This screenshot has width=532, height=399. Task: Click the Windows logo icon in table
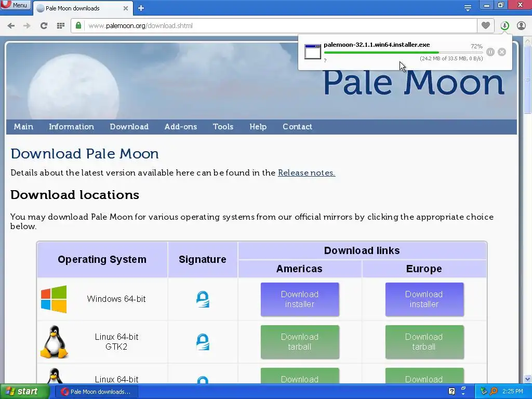coord(54,299)
